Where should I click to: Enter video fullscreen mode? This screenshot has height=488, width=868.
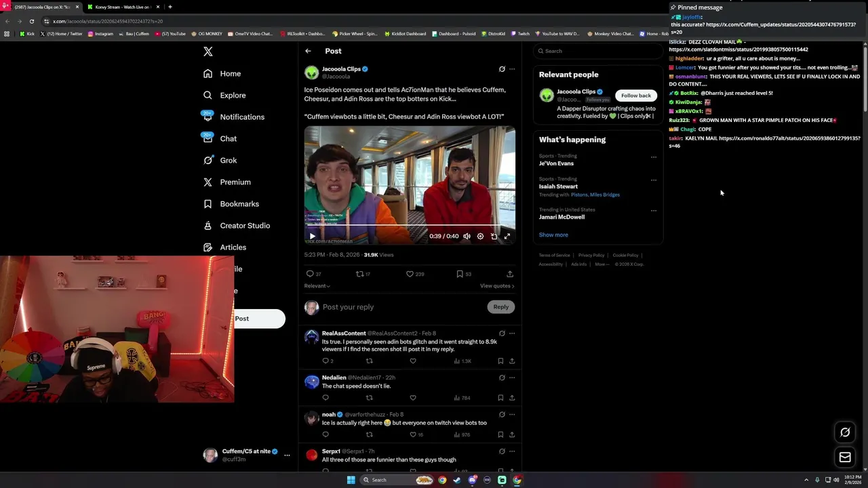[507, 237]
